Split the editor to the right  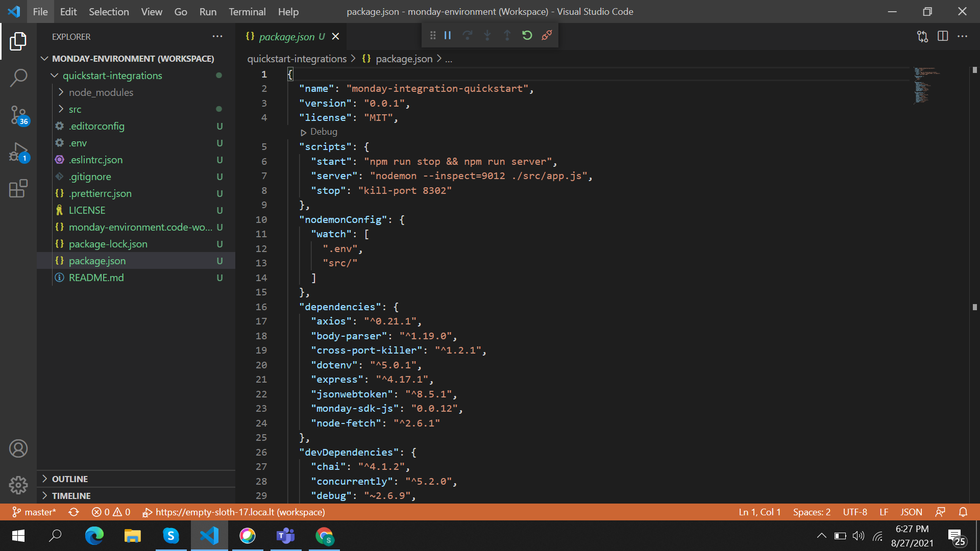[x=943, y=36]
